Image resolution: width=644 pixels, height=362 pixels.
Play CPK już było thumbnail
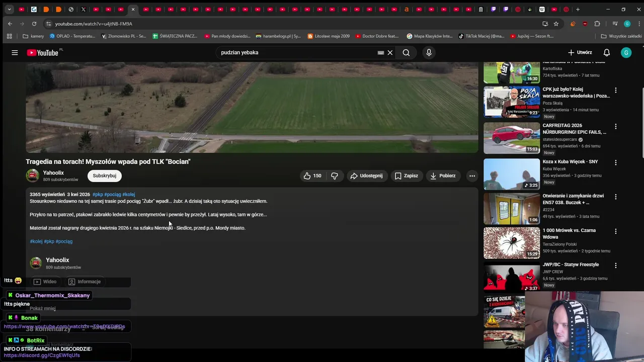tap(512, 102)
